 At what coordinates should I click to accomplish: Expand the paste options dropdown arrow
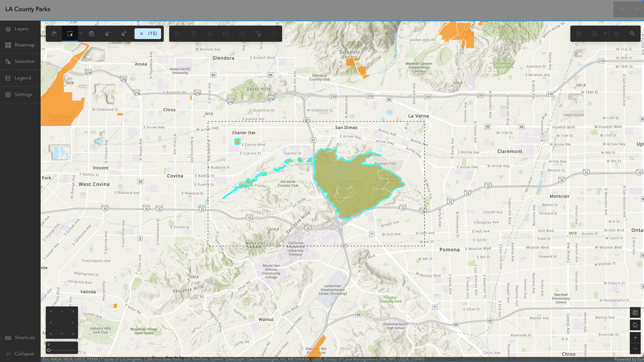(605, 33)
